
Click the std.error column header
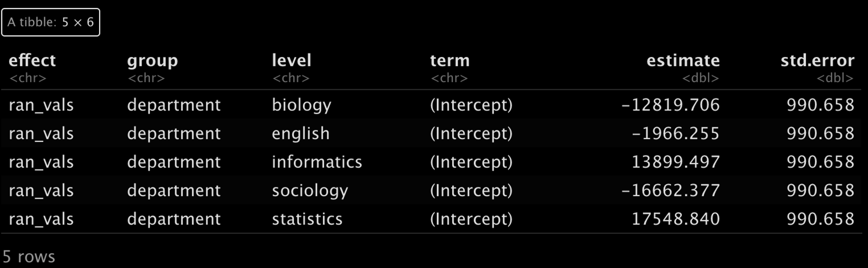click(817, 60)
